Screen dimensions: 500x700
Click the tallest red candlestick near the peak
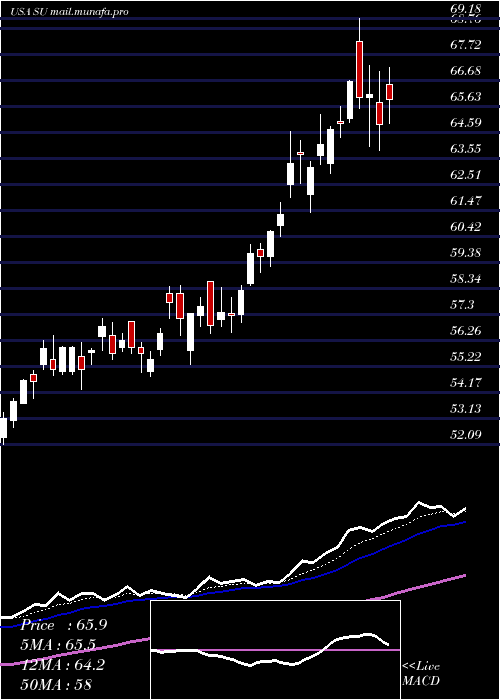click(x=359, y=69)
